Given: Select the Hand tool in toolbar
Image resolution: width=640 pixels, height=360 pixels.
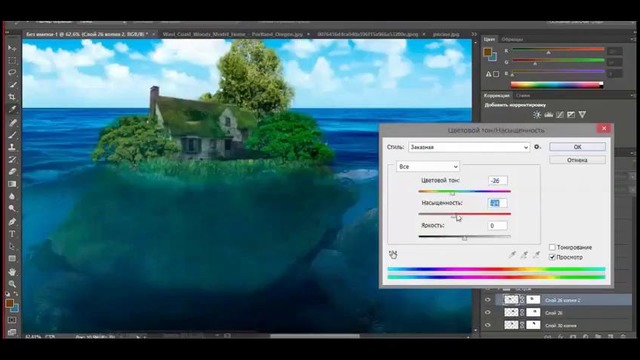Looking at the screenshot, I should tap(12, 271).
